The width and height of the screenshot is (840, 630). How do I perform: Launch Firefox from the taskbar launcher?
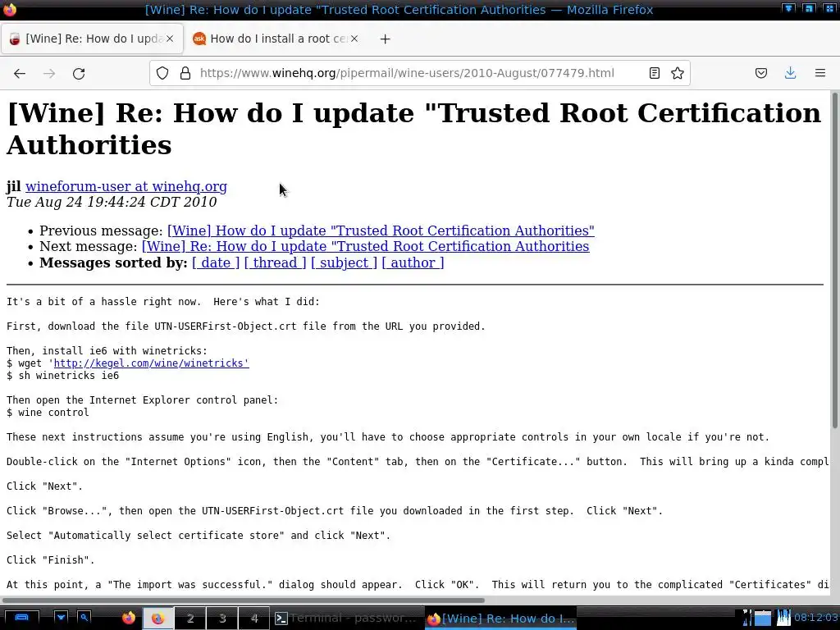click(x=129, y=619)
